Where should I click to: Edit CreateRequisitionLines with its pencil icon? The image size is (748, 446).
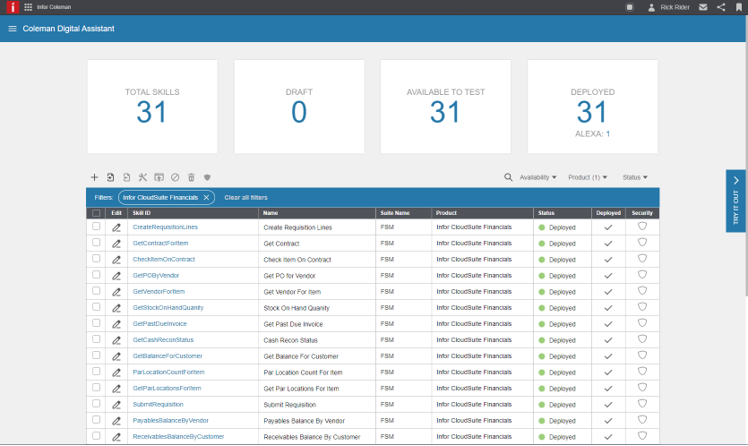point(116,228)
